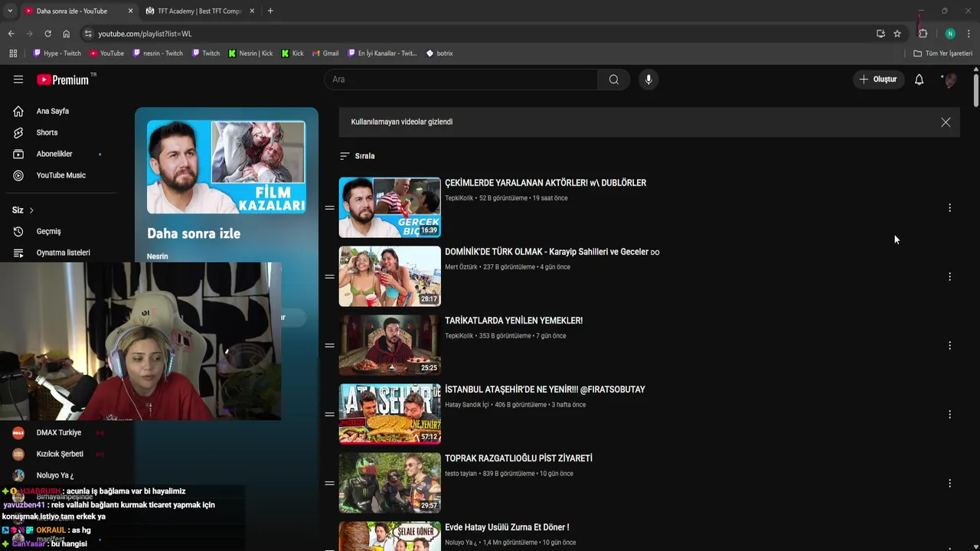Open the notifications bell
Viewport: 980px width, 551px height.
(x=920, y=80)
